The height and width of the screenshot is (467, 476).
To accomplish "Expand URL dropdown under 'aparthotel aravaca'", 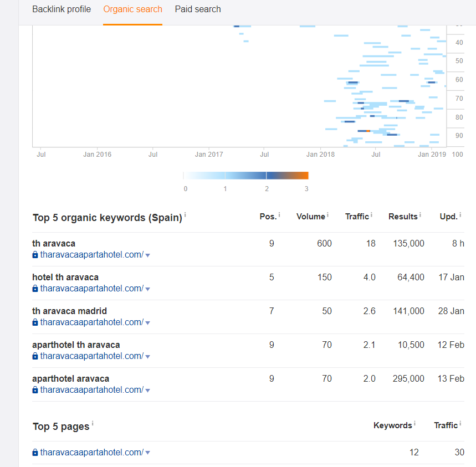I will click(x=147, y=391).
